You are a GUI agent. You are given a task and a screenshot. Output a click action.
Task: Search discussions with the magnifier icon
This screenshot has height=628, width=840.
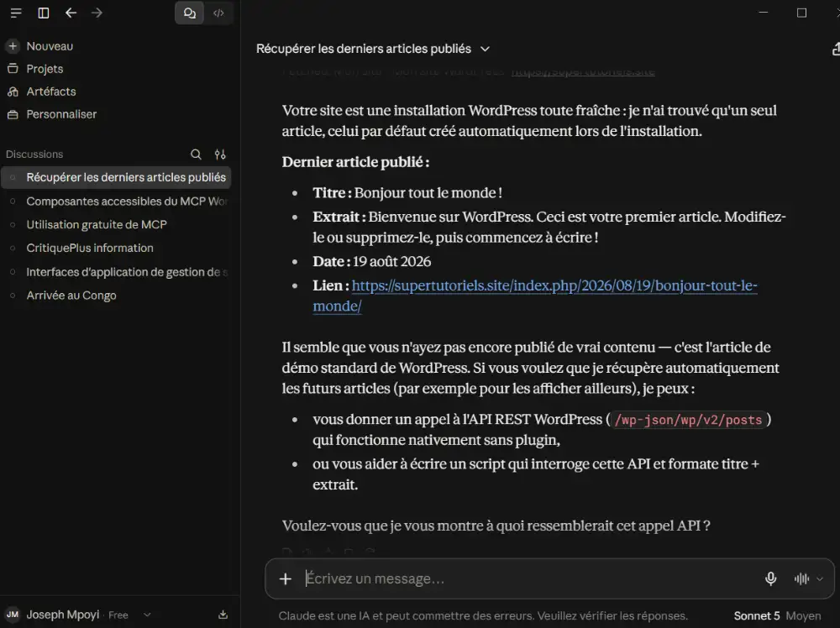click(196, 154)
